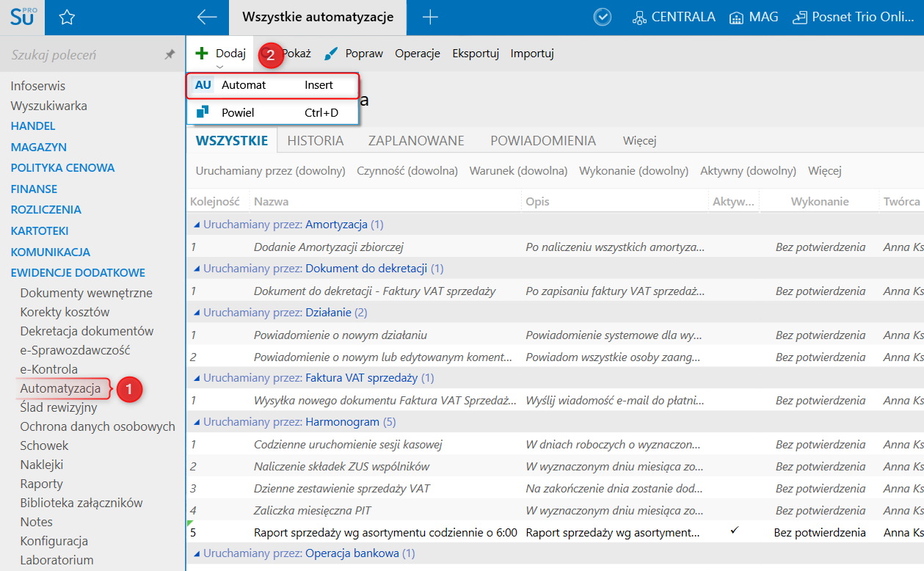The image size is (924, 571).
Task: Click the favorites star icon
Action: click(x=67, y=18)
